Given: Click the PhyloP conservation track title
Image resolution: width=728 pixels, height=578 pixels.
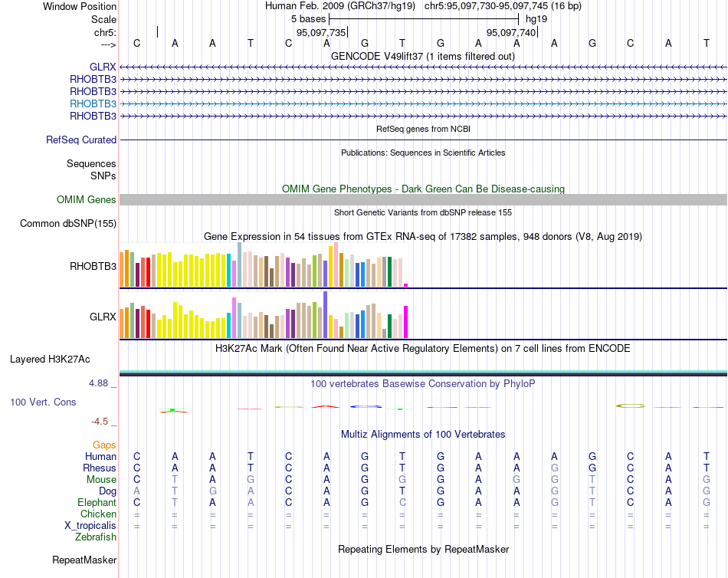Looking at the screenshot, I should tap(422, 384).
